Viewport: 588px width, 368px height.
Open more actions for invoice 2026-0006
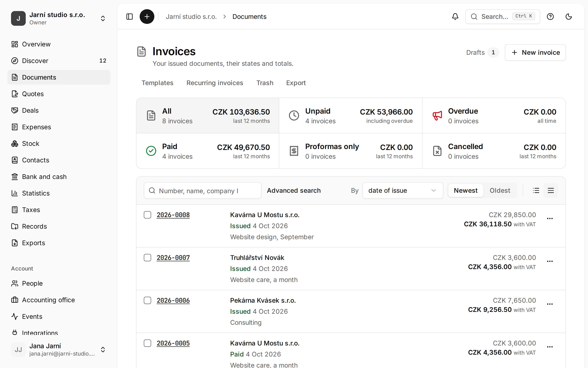pyautogui.click(x=550, y=304)
